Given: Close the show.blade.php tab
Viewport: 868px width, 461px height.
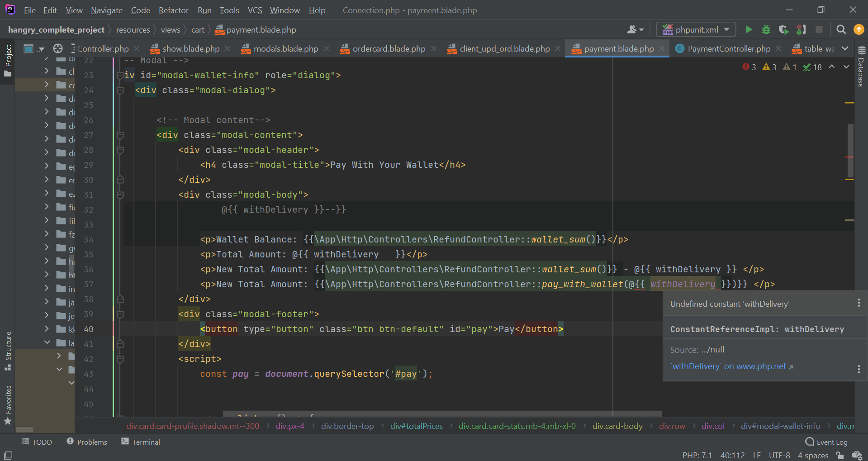Looking at the screenshot, I should (x=228, y=48).
